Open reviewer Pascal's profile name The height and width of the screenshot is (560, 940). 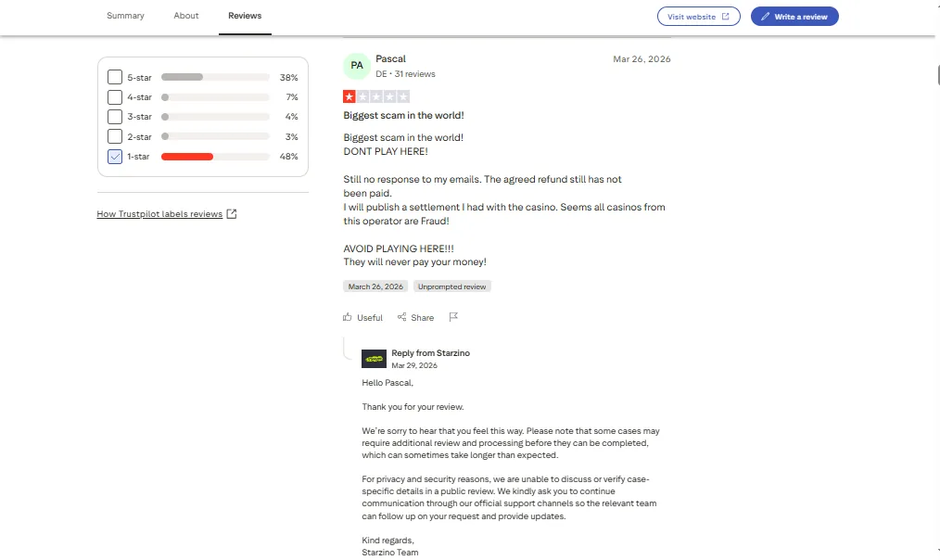[390, 58]
